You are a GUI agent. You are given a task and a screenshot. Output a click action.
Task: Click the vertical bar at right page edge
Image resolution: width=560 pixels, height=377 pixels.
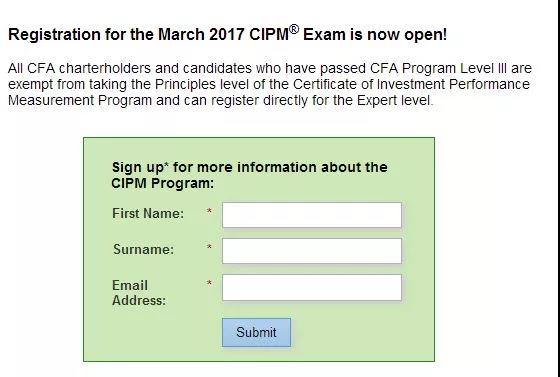(558, 188)
